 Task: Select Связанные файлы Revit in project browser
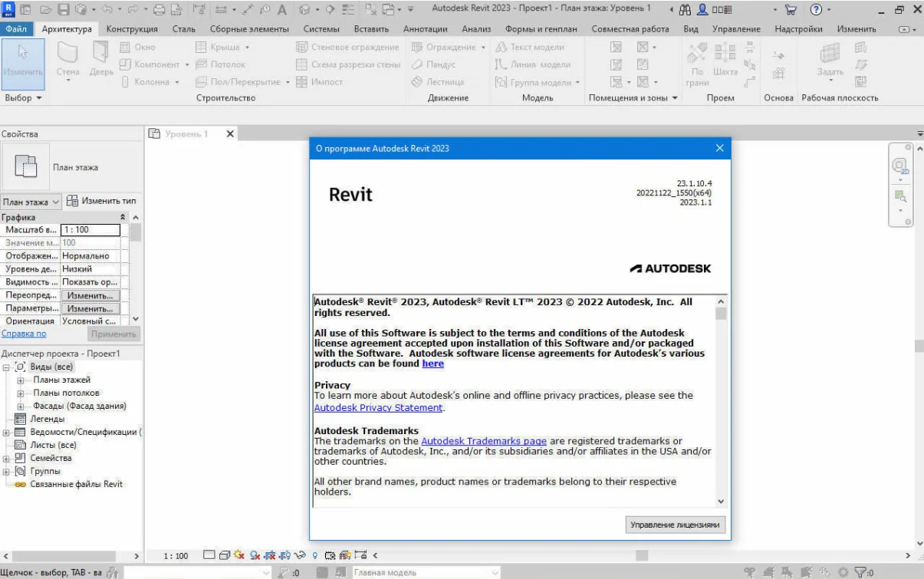point(76,484)
